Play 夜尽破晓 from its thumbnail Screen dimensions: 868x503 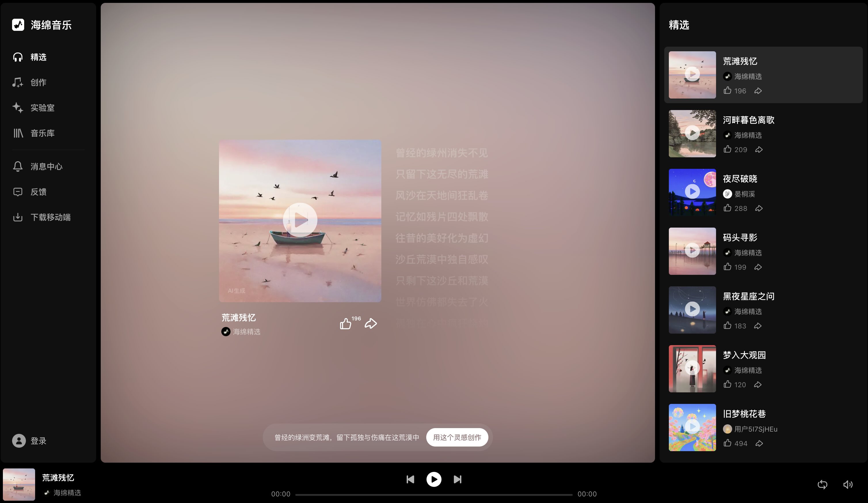692,192
